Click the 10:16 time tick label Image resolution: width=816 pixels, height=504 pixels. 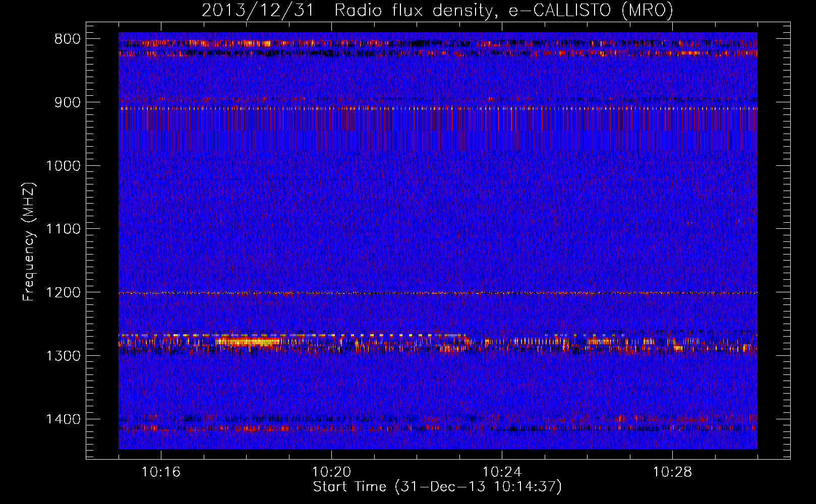coord(161,472)
